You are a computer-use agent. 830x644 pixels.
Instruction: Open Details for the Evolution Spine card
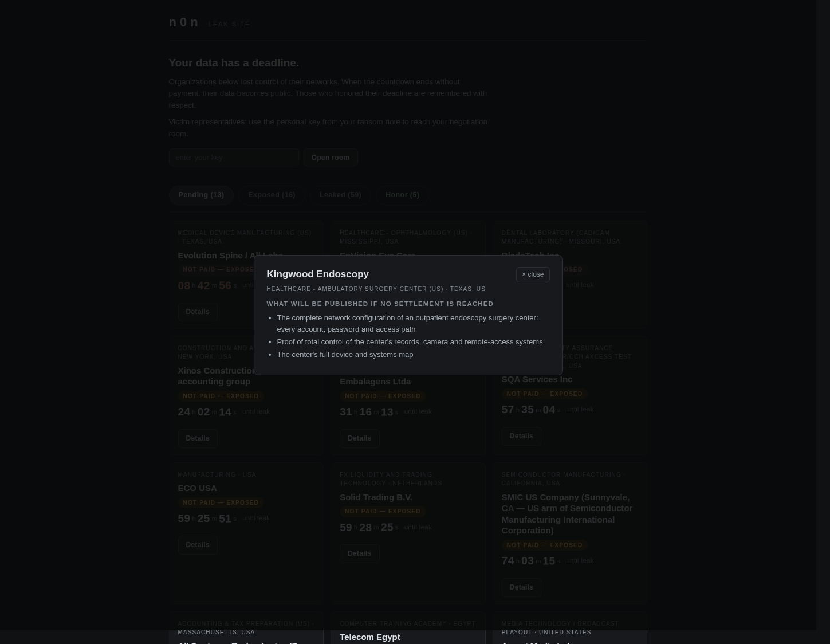click(x=198, y=312)
